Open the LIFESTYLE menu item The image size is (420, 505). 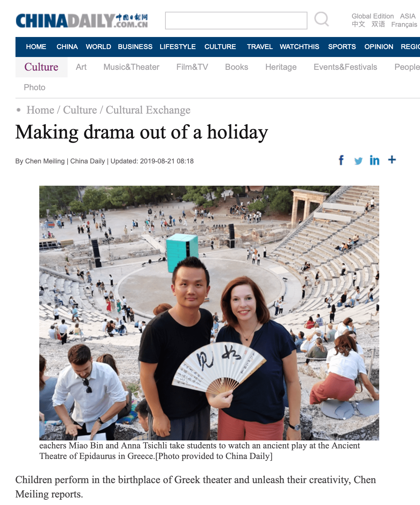click(x=178, y=47)
